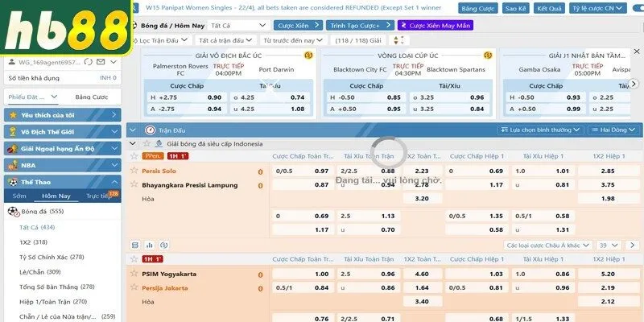Star the second 1H match header row
The image size is (644, 322).
tap(134, 258)
